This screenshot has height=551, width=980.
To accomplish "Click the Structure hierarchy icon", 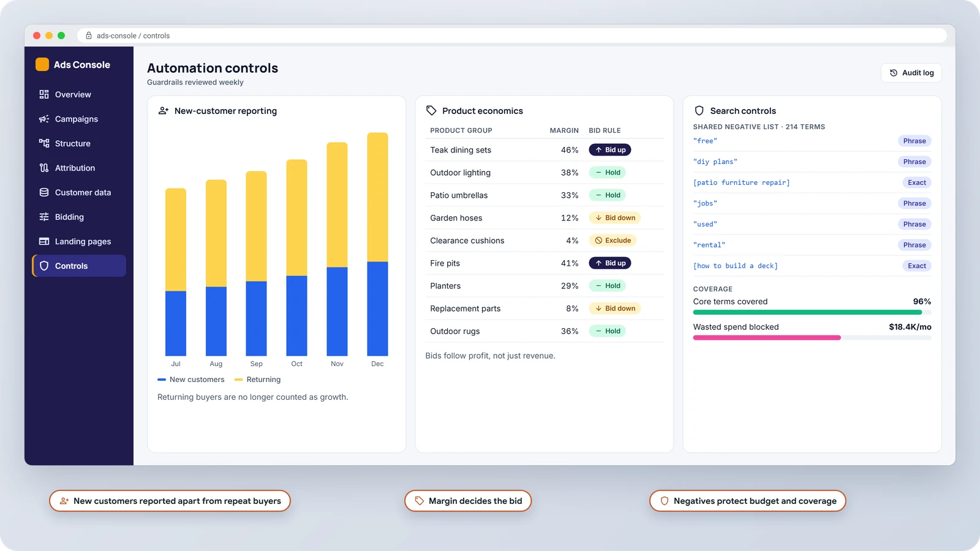I will (x=44, y=143).
